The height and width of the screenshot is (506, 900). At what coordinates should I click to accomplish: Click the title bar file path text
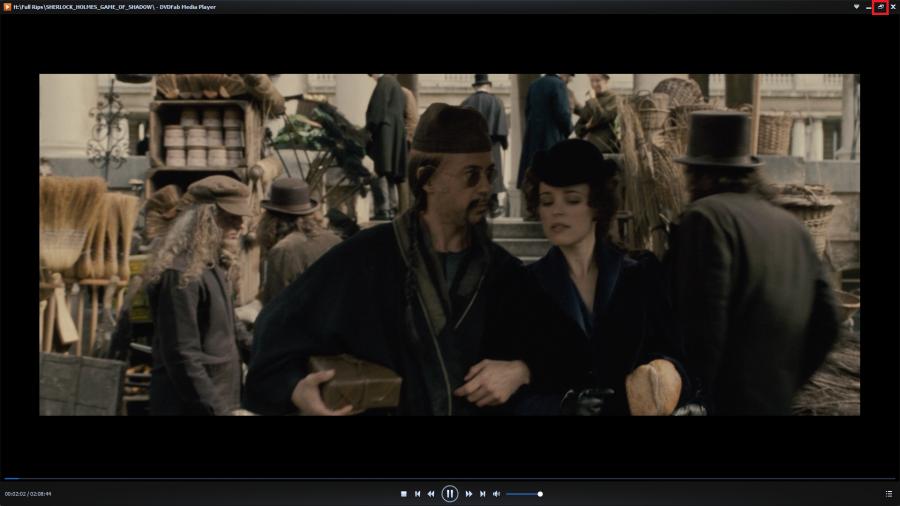click(80, 7)
